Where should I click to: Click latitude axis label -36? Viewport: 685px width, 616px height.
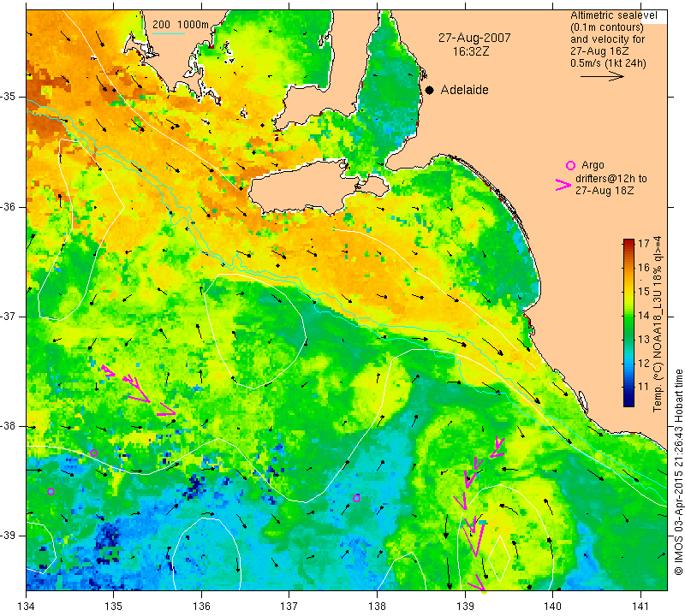click(9, 206)
